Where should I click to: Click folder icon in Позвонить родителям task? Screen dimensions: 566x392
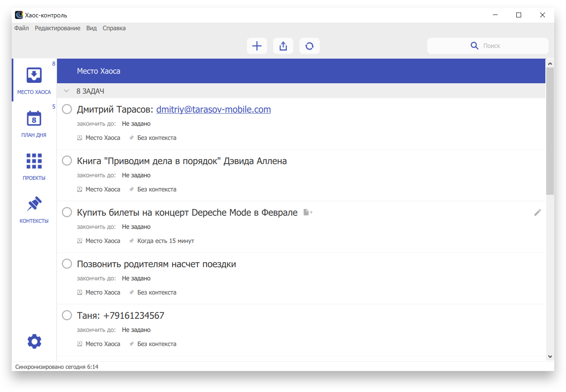tap(80, 292)
